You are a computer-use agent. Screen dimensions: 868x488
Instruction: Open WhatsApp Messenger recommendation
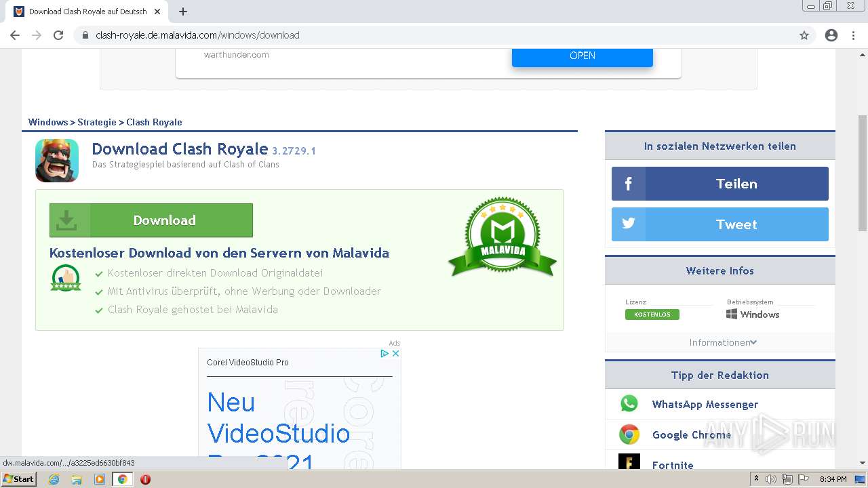tap(705, 404)
